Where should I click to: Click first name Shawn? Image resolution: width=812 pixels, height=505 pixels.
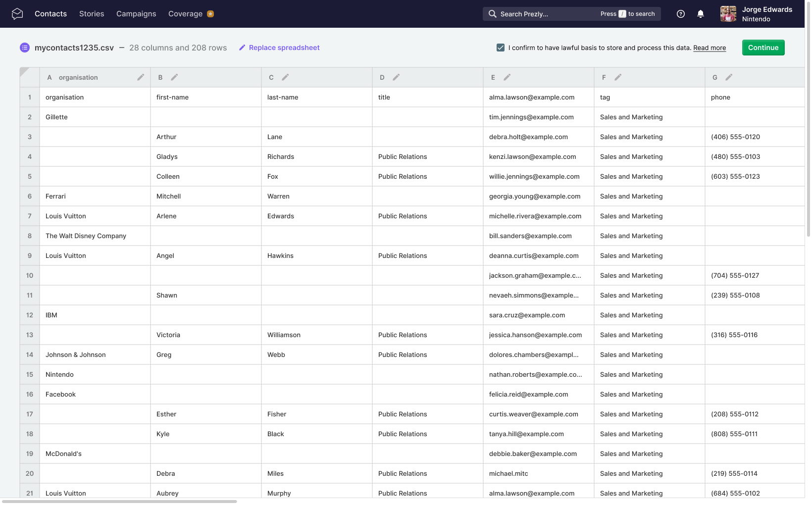pyautogui.click(x=206, y=295)
